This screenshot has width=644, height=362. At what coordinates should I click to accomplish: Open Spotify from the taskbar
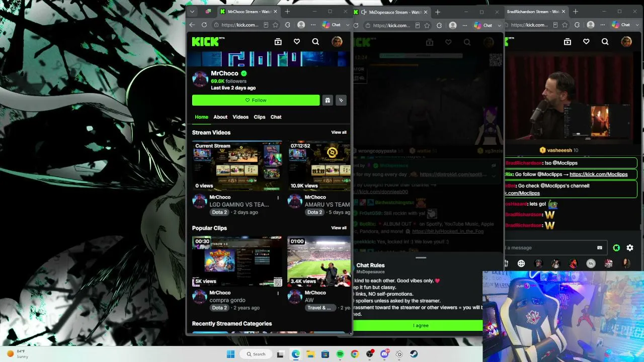tap(340, 354)
